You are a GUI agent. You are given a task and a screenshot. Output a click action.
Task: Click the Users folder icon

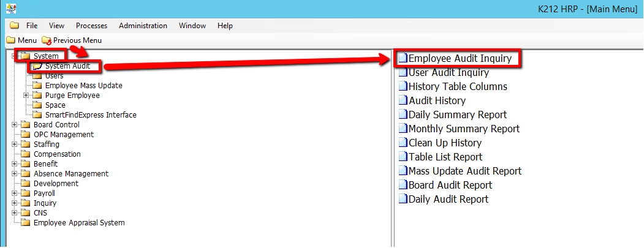pos(37,76)
